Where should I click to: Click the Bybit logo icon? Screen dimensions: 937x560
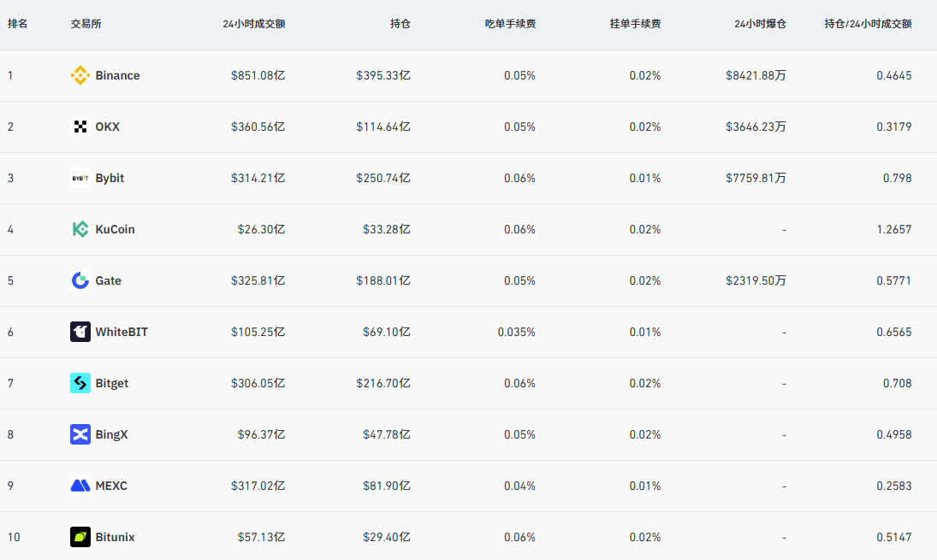(80, 178)
